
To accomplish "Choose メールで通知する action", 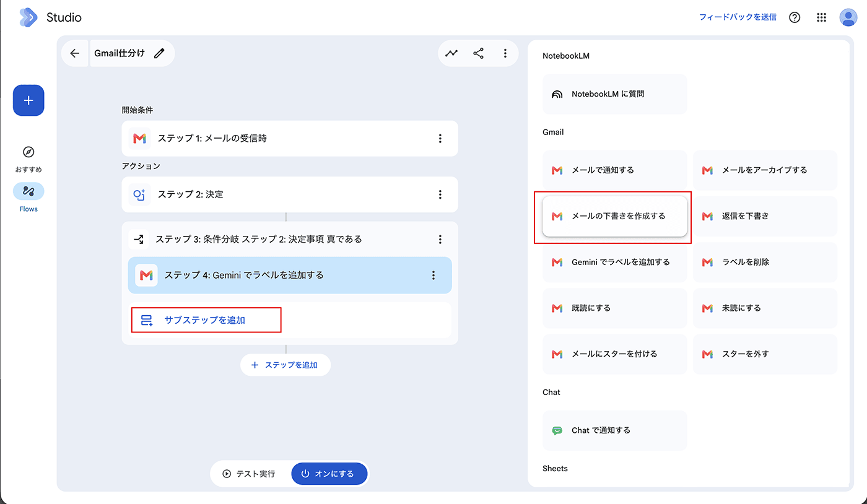I will [615, 170].
